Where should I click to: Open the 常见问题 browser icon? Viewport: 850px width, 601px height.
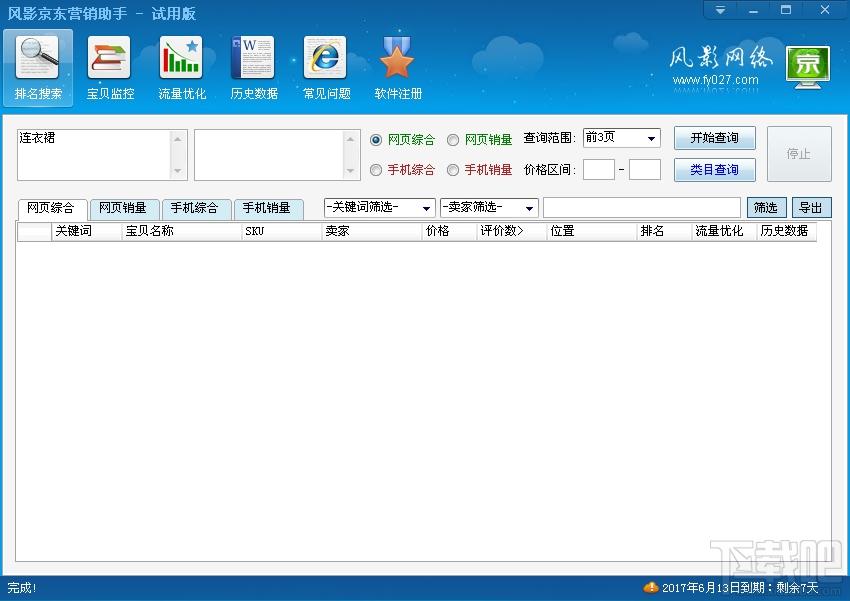(325, 58)
